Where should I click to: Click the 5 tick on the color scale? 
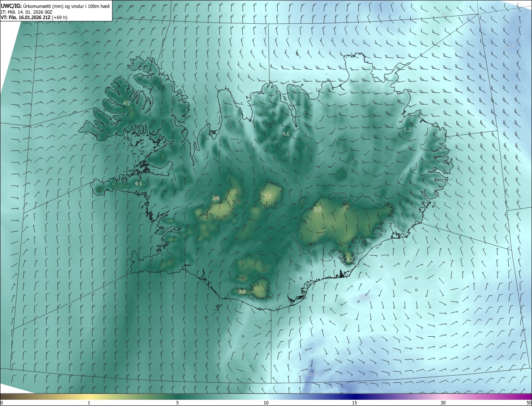[x=177, y=403]
